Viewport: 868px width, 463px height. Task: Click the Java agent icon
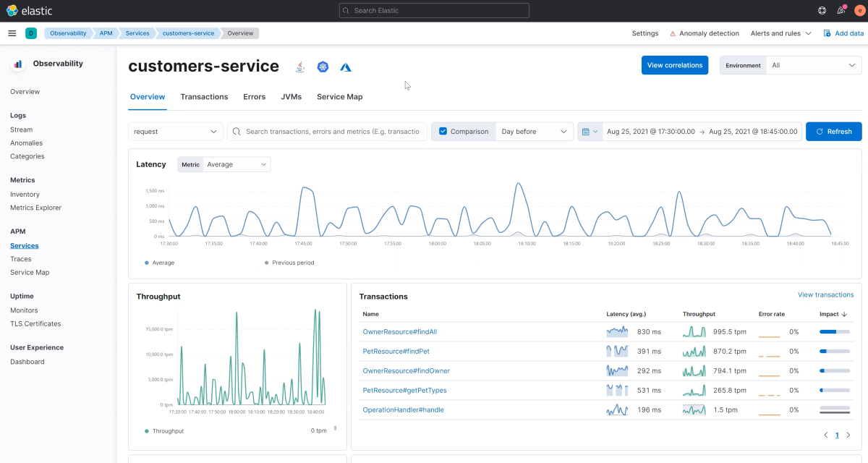point(300,67)
